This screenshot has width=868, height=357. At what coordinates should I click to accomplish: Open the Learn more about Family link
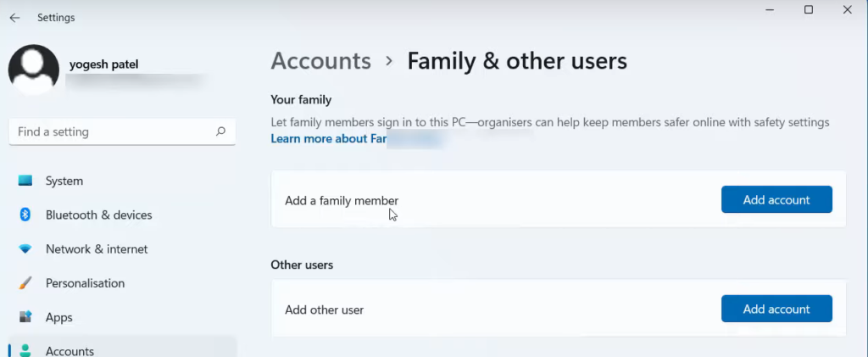point(329,138)
